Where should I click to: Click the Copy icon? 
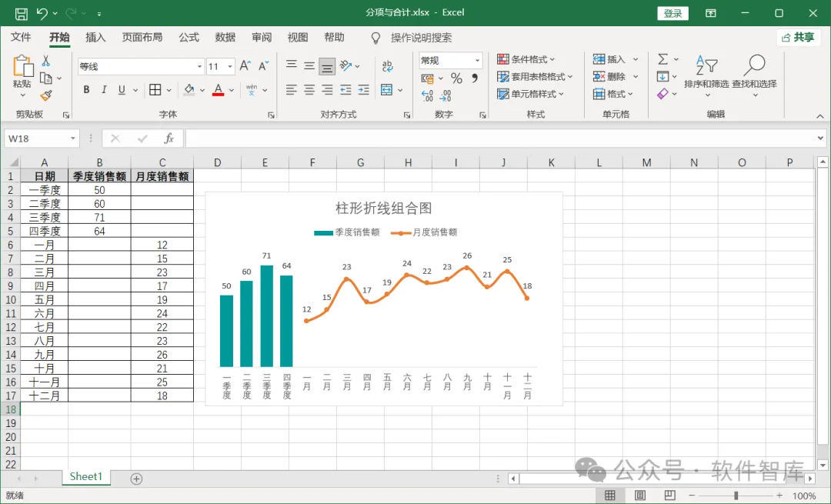[x=46, y=78]
